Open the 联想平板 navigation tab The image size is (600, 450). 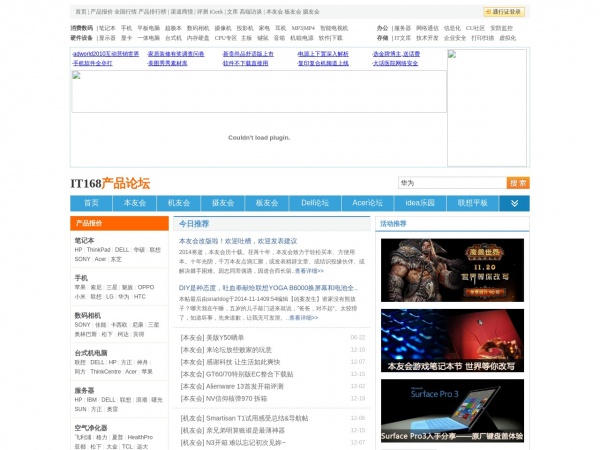point(472,203)
